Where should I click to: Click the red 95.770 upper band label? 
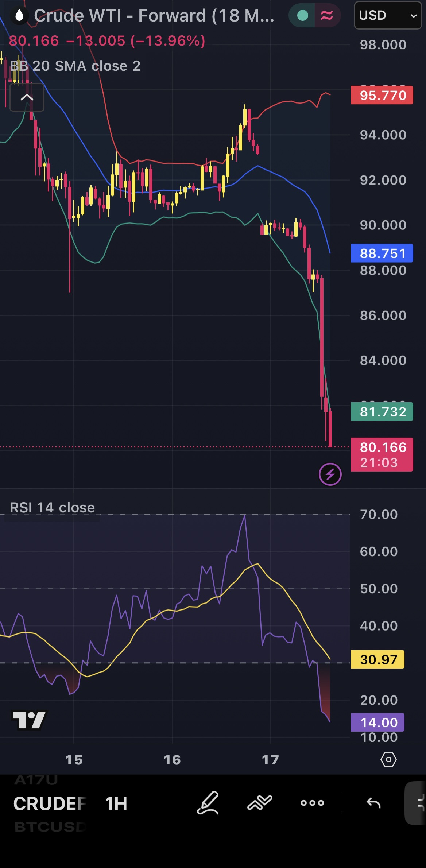pyautogui.click(x=382, y=95)
